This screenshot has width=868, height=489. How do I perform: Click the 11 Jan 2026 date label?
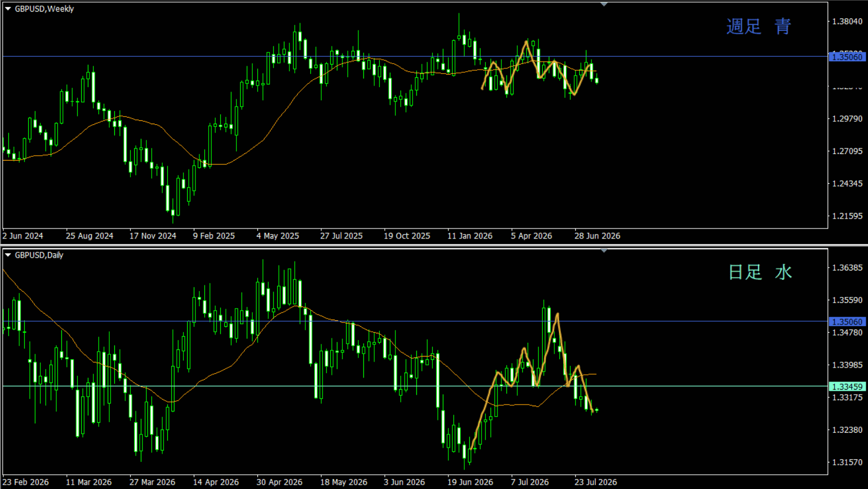[x=470, y=236]
